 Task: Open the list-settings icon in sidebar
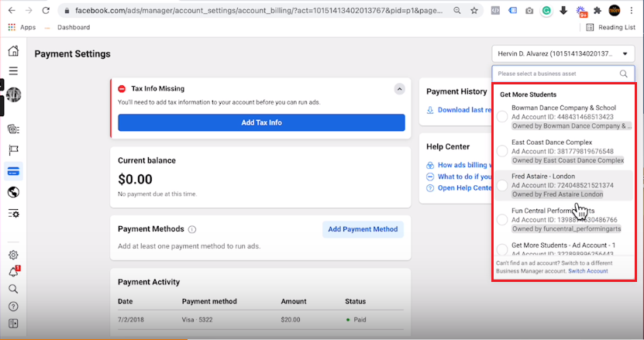pyautogui.click(x=13, y=214)
